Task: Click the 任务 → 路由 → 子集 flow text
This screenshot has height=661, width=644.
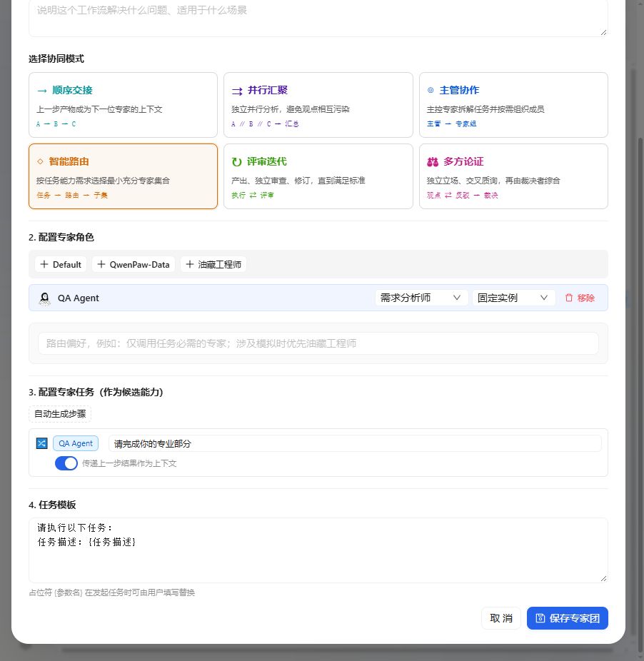Action: coord(72,195)
